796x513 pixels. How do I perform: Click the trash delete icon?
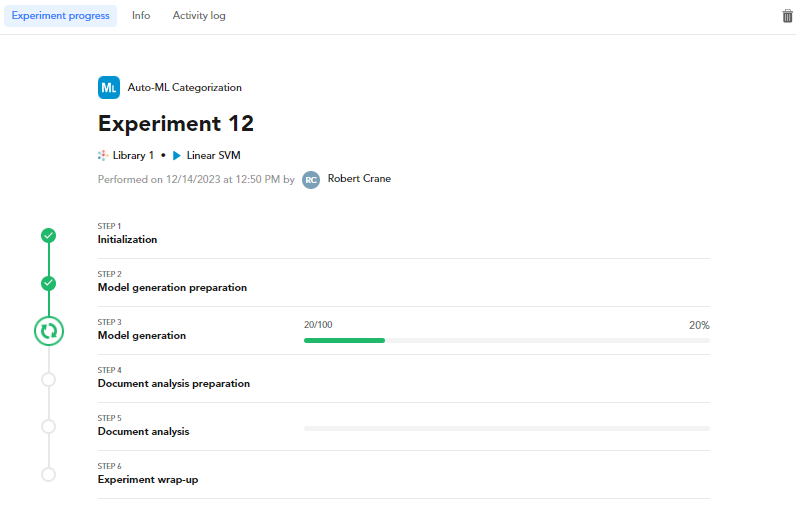tap(787, 16)
